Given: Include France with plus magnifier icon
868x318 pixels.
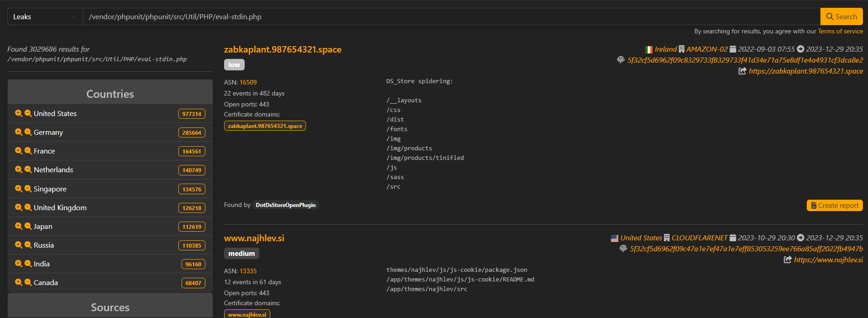Looking at the screenshot, I should [x=18, y=151].
